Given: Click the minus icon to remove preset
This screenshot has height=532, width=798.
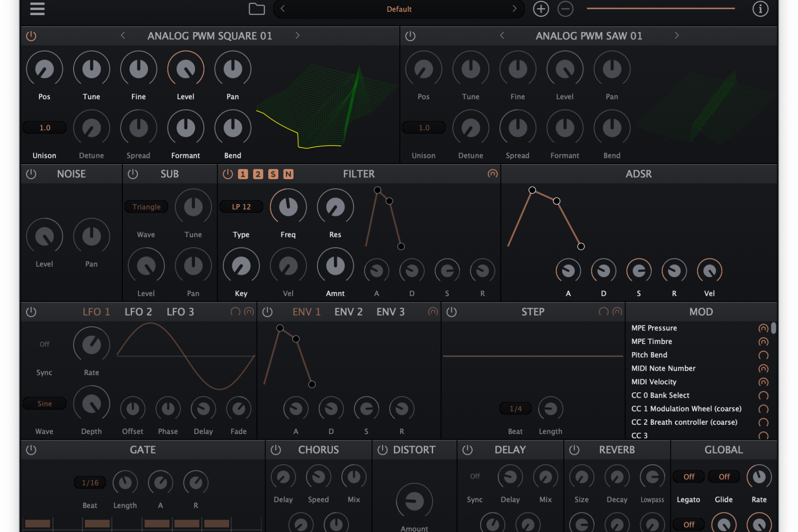Looking at the screenshot, I should pyautogui.click(x=565, y=9).
